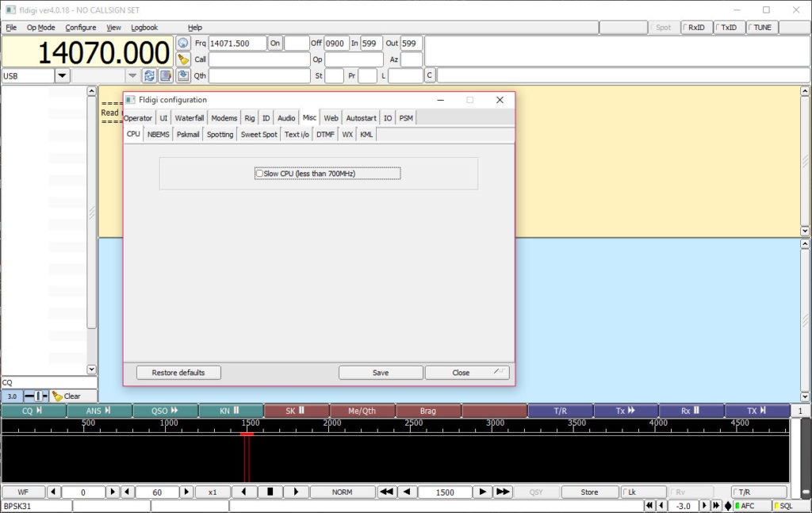Click the up arrow of the left panel scrollbar
Viewport: 812px width, 513px height.
coord(92,91)
